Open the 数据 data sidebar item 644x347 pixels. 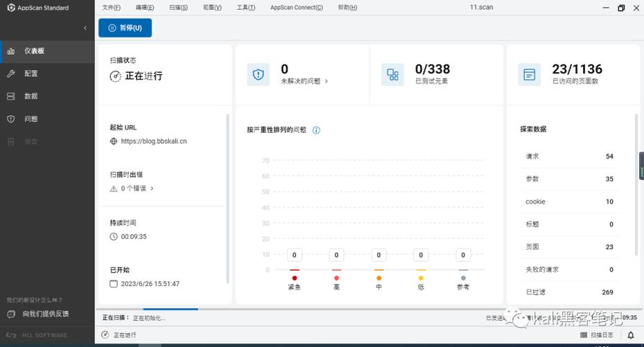click(47, 96)
